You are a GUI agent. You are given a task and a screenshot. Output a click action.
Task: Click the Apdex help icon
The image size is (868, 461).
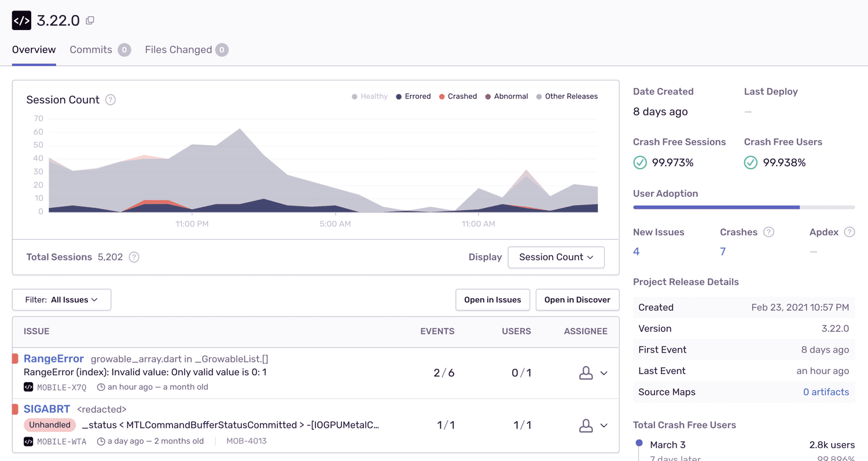click(849, 232)
